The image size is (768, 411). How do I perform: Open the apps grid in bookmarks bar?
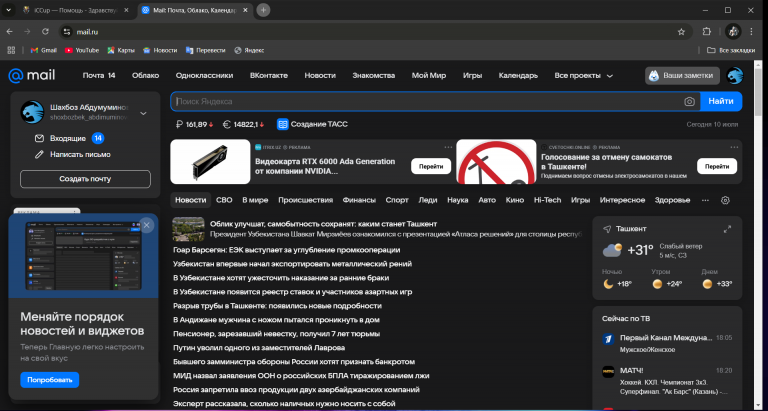coord(11,50)
